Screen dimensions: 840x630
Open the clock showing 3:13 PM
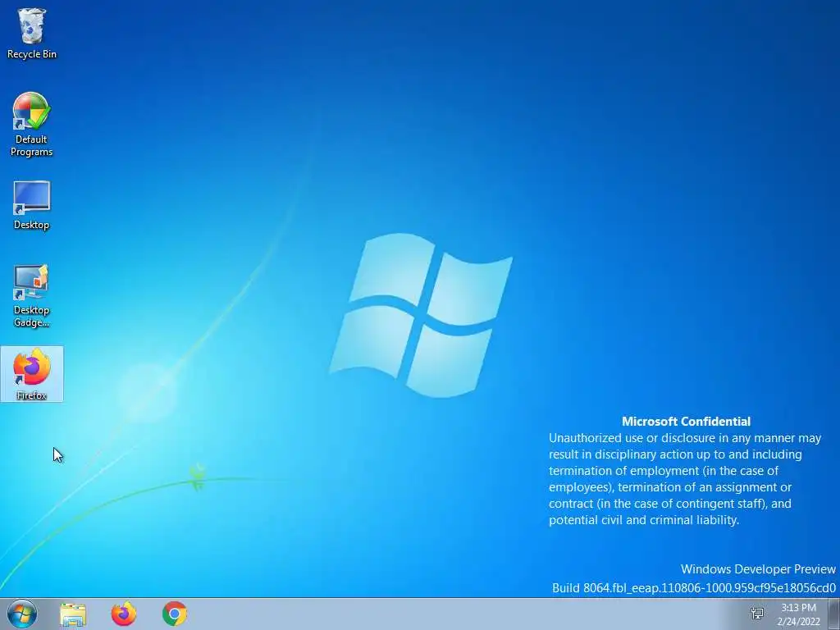pos(799,614)
